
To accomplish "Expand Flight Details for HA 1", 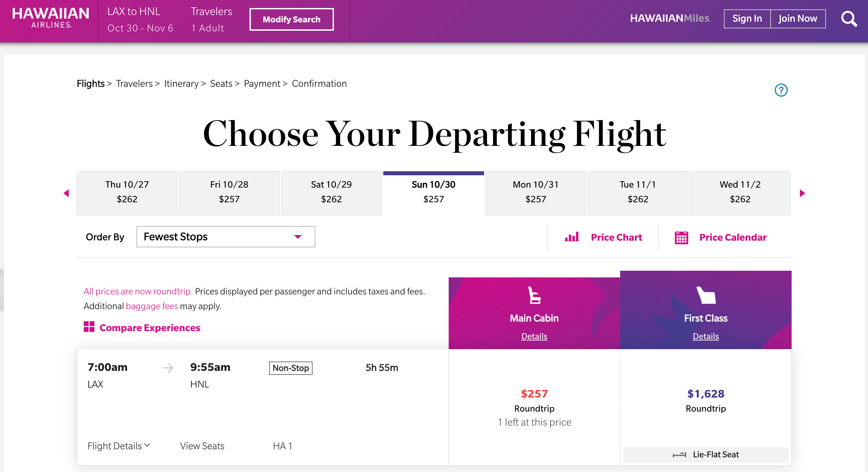I will pos(119,446).
